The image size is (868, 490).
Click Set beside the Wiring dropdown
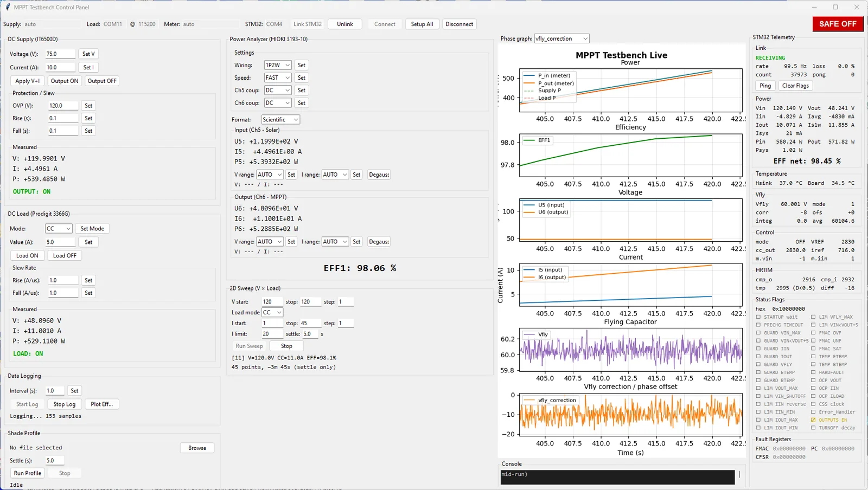pyautogui.click(x=302, y=65)
